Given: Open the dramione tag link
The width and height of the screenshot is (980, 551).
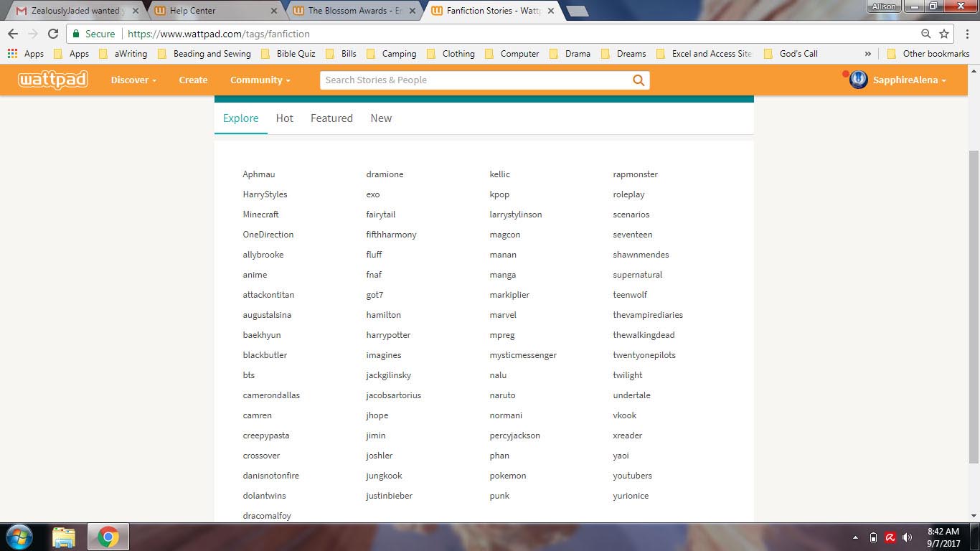Looking at the screenshot, I should [385, 174].
